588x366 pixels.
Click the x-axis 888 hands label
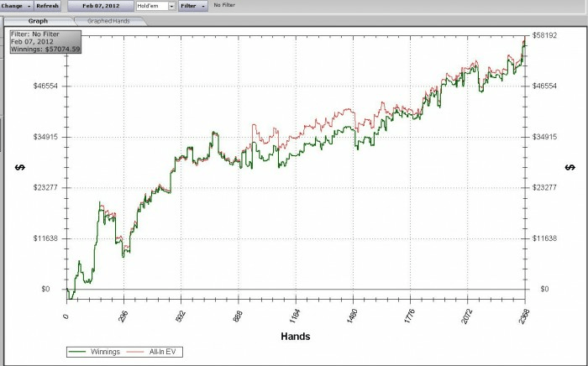(238, 317)
